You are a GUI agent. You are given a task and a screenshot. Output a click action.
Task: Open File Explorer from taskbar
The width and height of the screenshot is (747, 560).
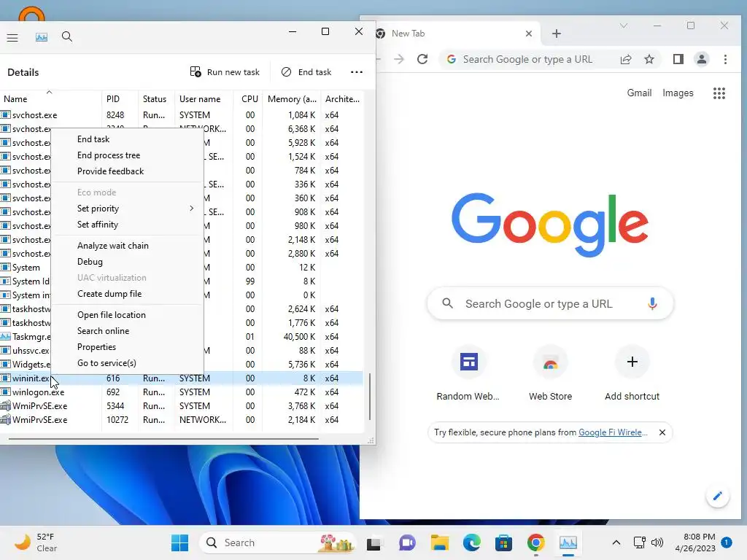[x=440, y=542]
